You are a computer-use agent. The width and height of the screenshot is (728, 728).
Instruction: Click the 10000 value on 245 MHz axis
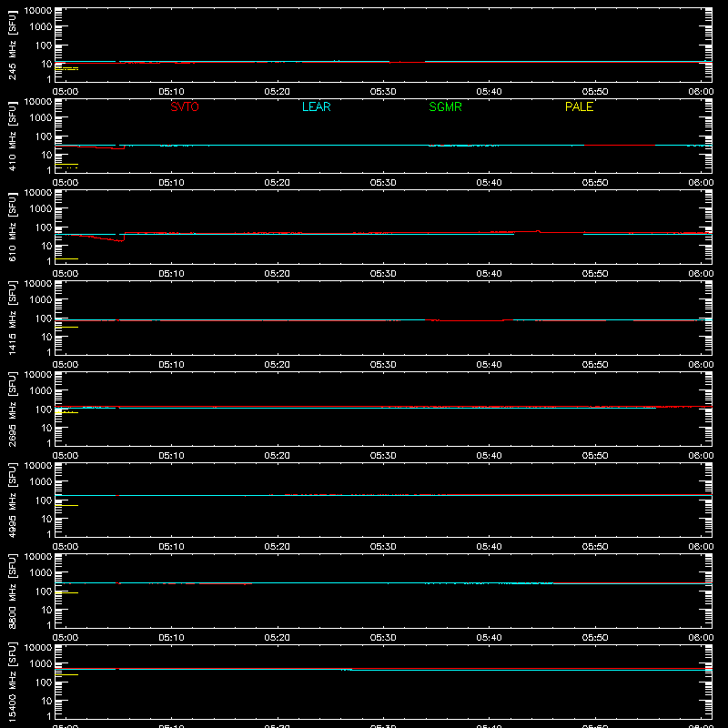[38, 11]
